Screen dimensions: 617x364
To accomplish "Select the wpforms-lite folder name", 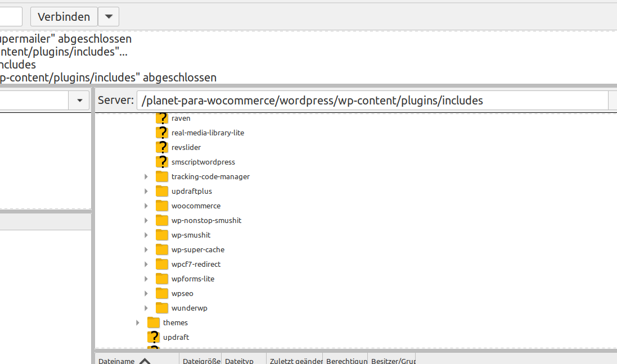I will pyautogui.click(x=193, y=279).
